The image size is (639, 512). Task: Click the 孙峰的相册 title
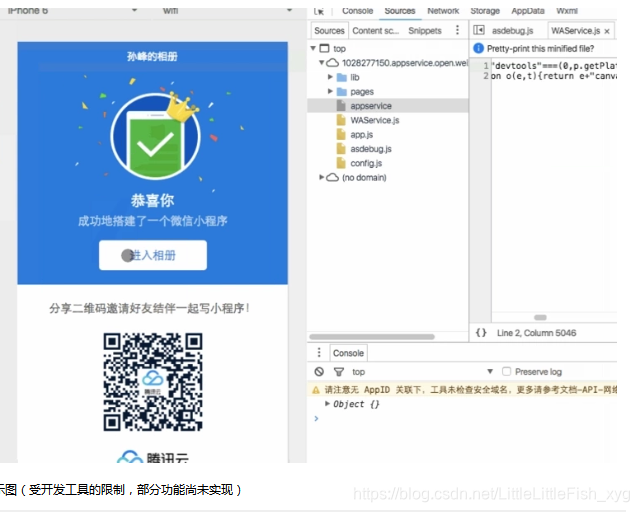coord(152,56)
